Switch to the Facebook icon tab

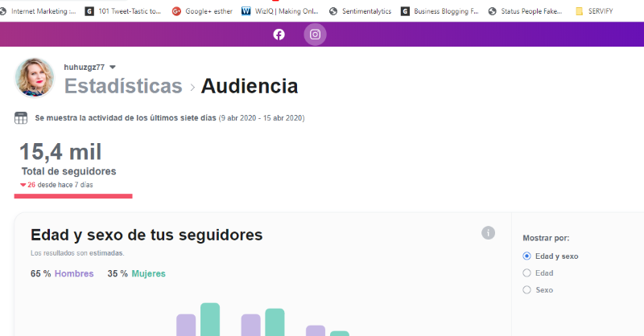pos(279,35)
